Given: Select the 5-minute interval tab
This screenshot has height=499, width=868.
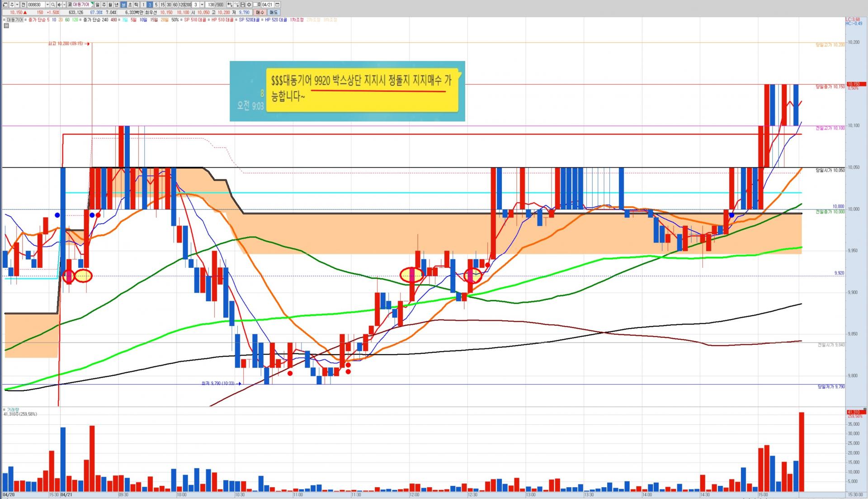Looking at the screenshot, I should click(x=156, y=5).
